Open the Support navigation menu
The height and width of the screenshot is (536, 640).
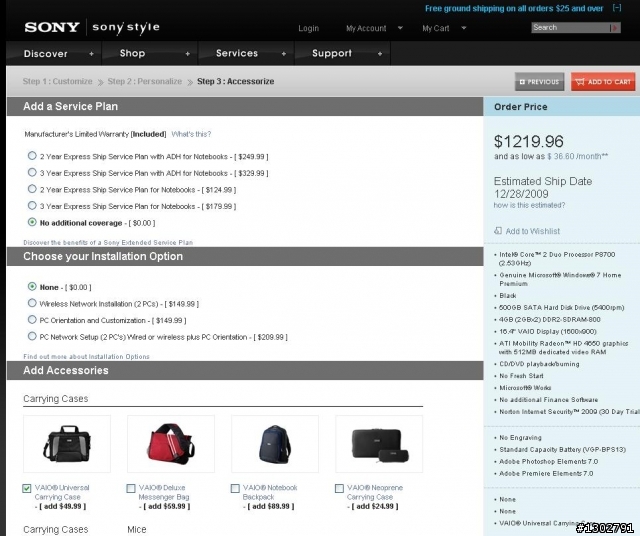coord(332,53)
